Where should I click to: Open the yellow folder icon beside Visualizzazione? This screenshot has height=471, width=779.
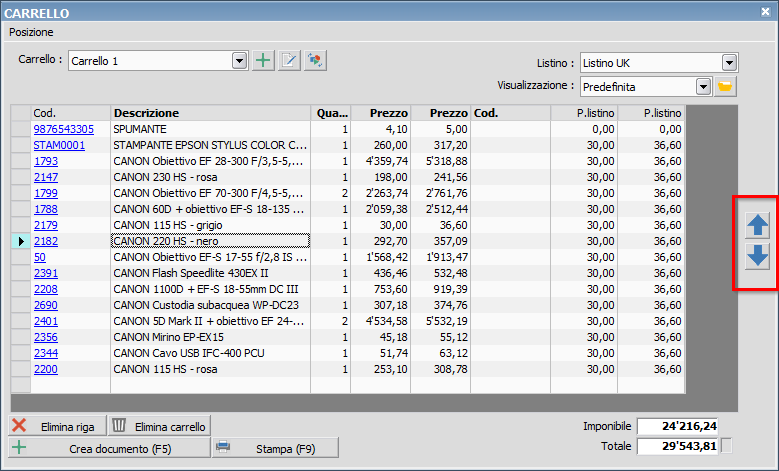pyautogui.click(x=725, y=86)
